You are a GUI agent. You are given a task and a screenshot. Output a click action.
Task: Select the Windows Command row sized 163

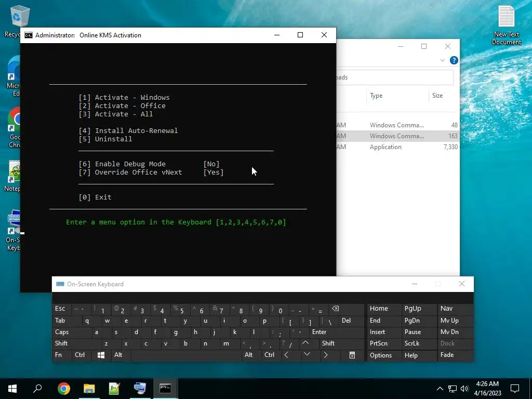[398, 136]
